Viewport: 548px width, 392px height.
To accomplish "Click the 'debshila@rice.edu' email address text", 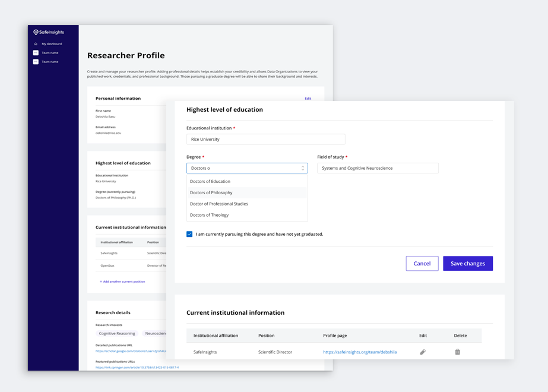I will (108, 133).
